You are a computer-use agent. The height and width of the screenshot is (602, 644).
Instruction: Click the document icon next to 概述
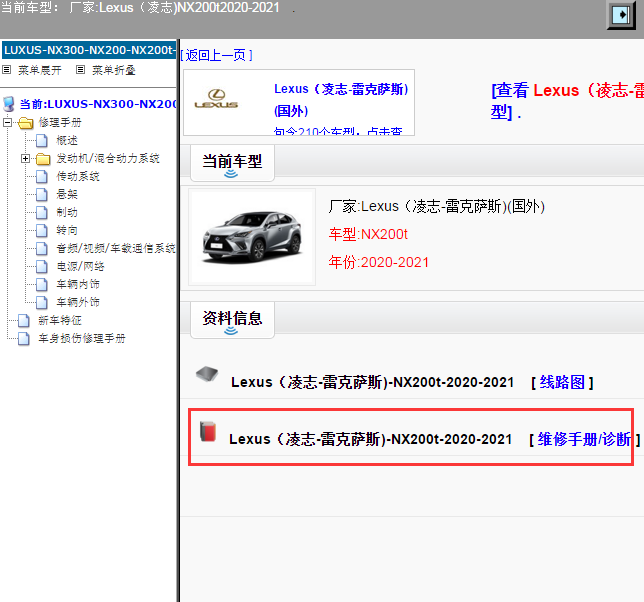[41, 140]
